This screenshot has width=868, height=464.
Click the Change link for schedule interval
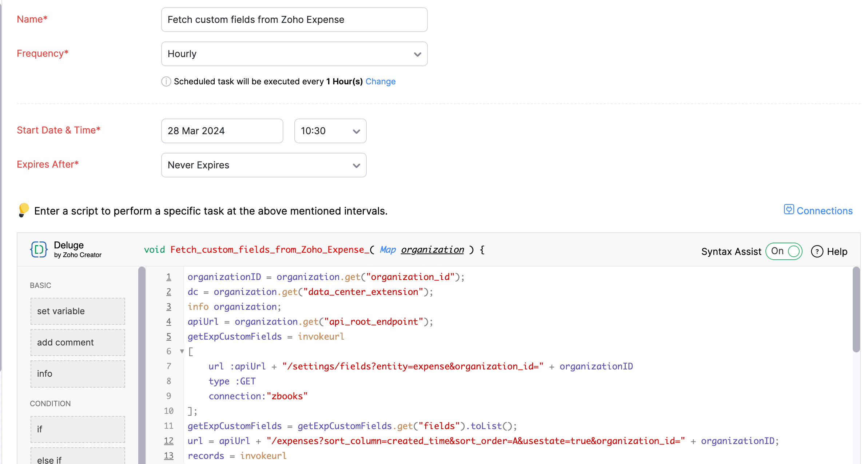click(x=380, y=81)
